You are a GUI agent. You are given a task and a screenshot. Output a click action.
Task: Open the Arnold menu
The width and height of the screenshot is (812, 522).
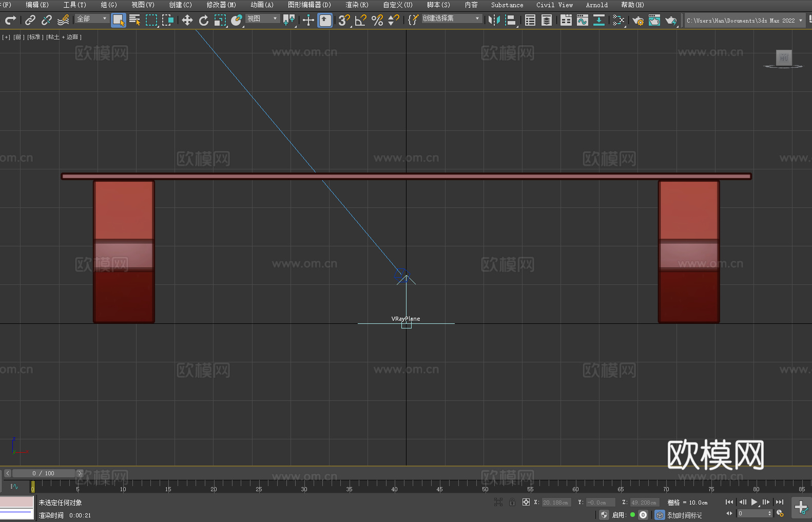coord(597,5)
